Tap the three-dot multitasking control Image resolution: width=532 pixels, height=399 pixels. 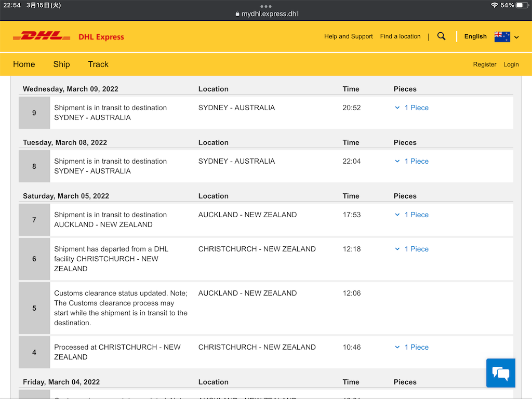pos(266,6)
